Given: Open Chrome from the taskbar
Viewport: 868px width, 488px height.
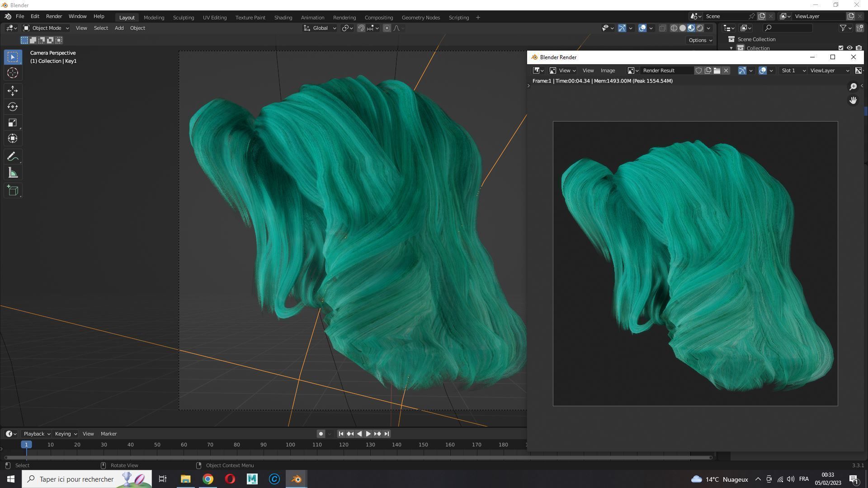Looking at the screenshot, I should click(x=208, y=479).
